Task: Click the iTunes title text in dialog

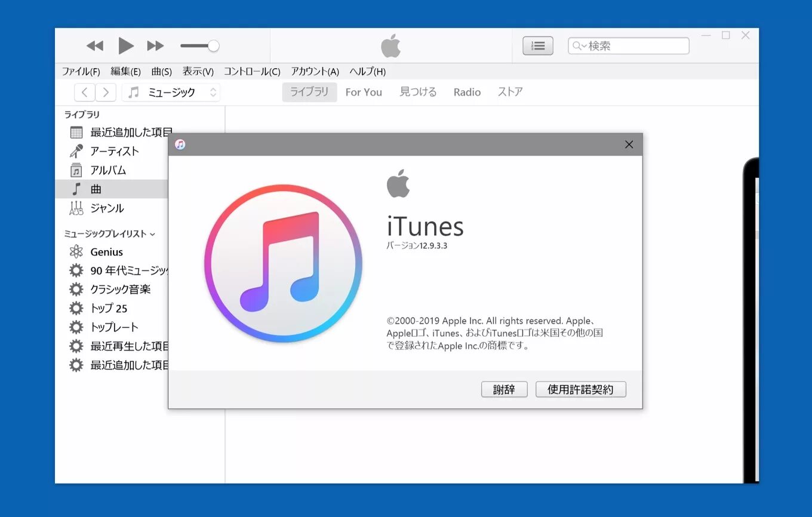Action: point(425,226)
